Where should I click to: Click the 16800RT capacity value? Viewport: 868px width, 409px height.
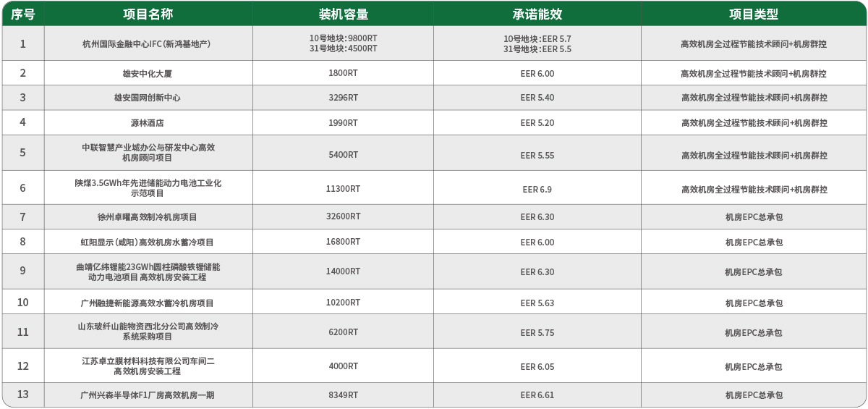343,243
